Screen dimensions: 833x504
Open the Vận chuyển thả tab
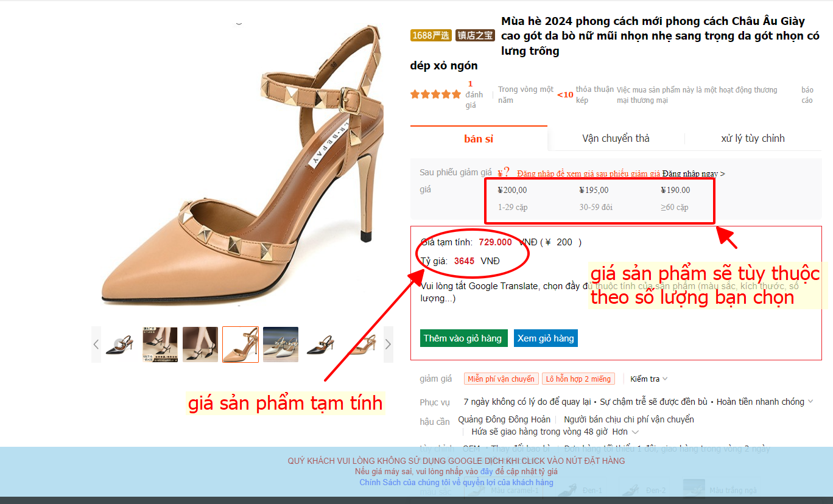[616, 138]
